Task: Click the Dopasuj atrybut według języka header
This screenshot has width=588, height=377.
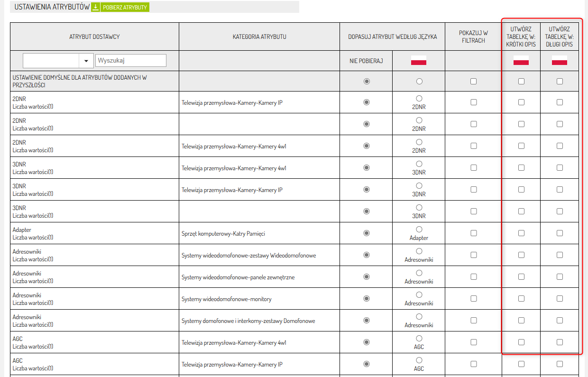Action: coord(392,37)
